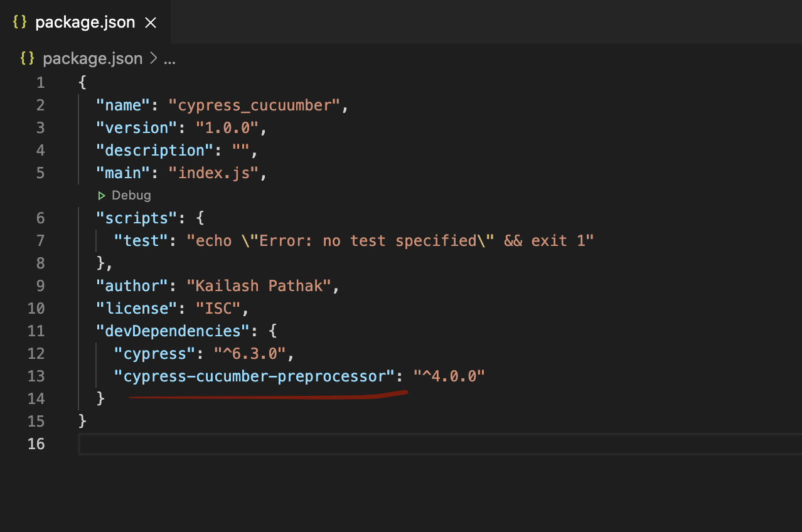Place cursor on the "scripts" key
The image size is (802, 532).
pyautogui.click(x=132, y=218)
